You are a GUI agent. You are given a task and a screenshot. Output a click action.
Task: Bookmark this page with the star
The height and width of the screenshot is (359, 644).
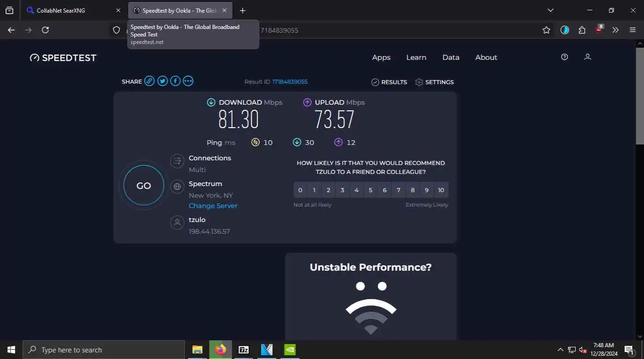point(546,30)
